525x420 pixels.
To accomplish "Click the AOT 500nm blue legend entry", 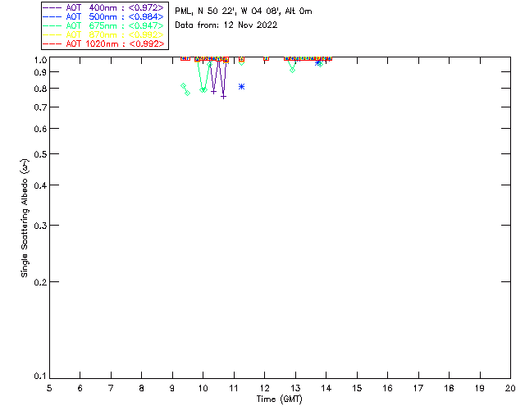I will [x=103, y=16].
